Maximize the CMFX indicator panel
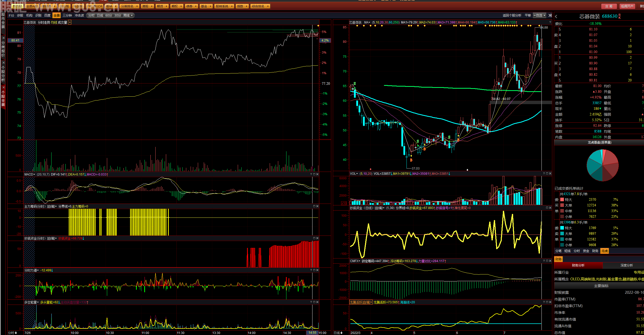 click(547, 261)
